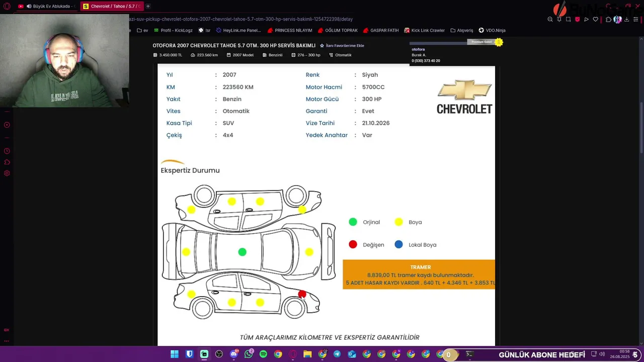Click the otofora seller name

tap(418, 49)
